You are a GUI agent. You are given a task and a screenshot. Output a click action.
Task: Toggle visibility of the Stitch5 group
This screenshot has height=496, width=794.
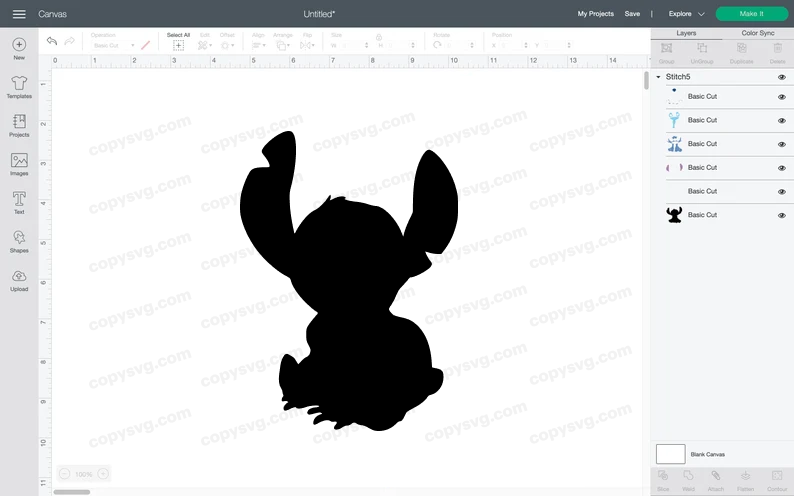coord(782,77)
